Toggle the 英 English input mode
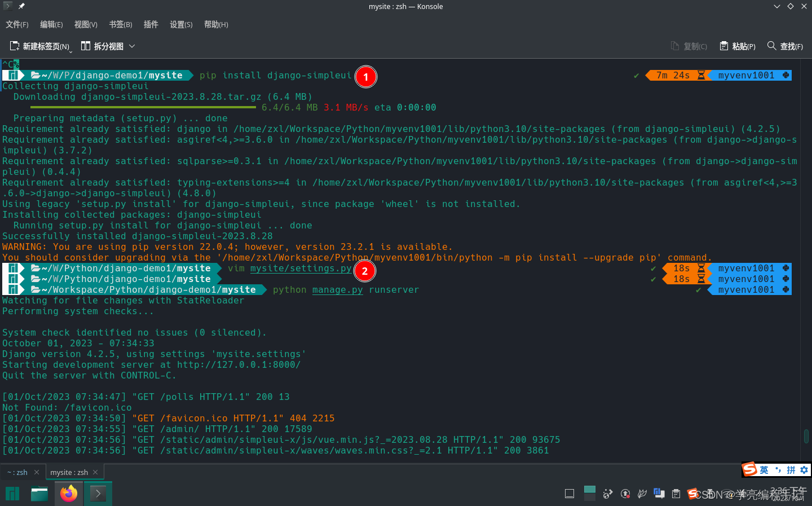The image size is (812, 506). 764,470
